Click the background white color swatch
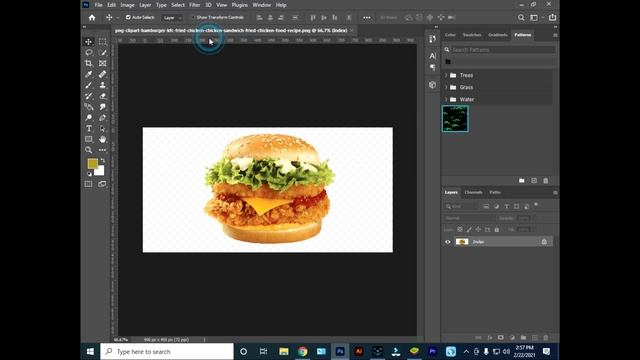The width and height of the screenshot is (640, 360). click(x=100, y=171)
